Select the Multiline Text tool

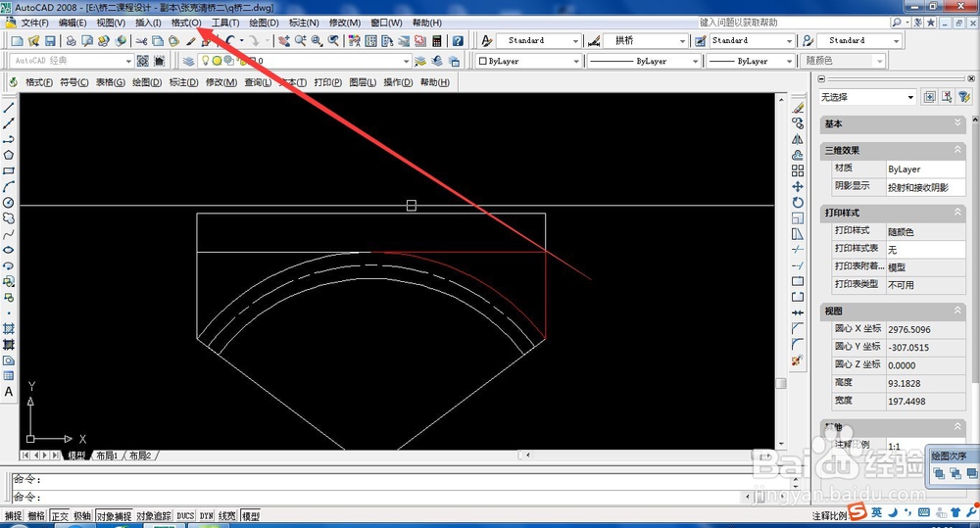click(x=9, y=392)
